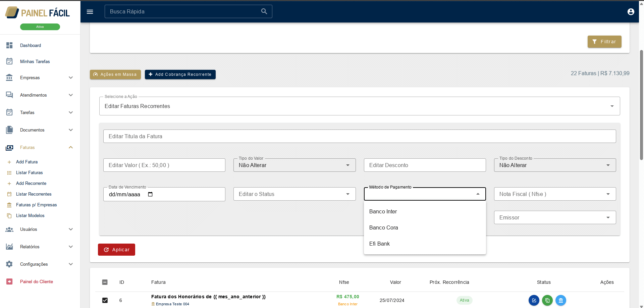This screenshot has height=308, width=644.
Task: Toggle the select-all checkbox in table header
Action: tap(105, 282)
